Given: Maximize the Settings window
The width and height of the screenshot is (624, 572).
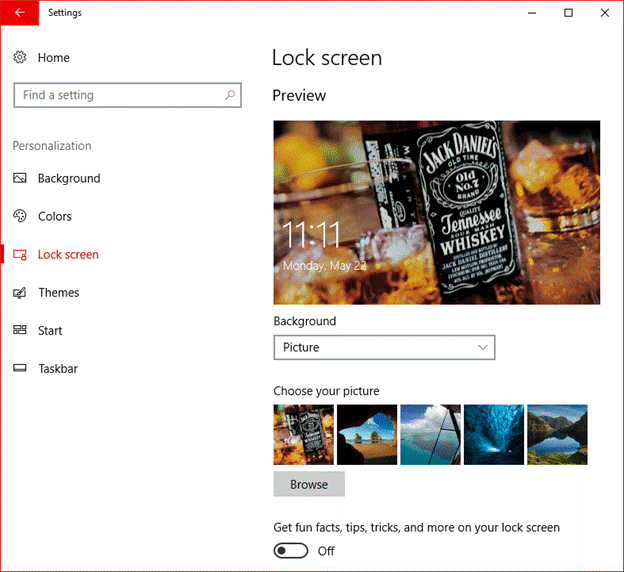Looking at the screenshot, I should click(x=568, y=13).
